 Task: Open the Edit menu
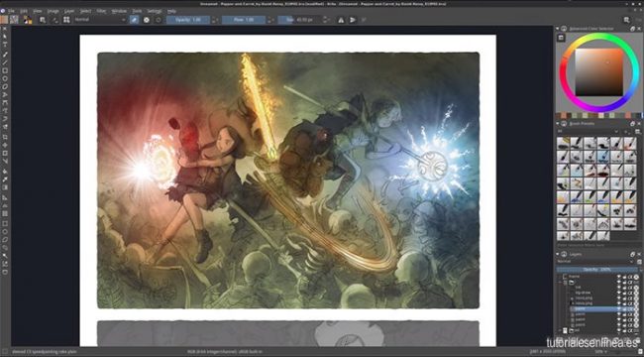coord(24,11)
